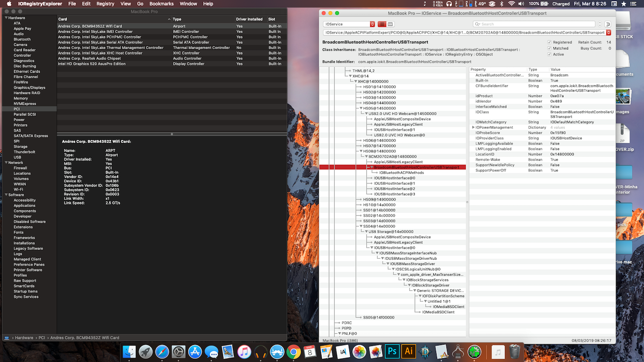Open the File menu

[72, 4]
